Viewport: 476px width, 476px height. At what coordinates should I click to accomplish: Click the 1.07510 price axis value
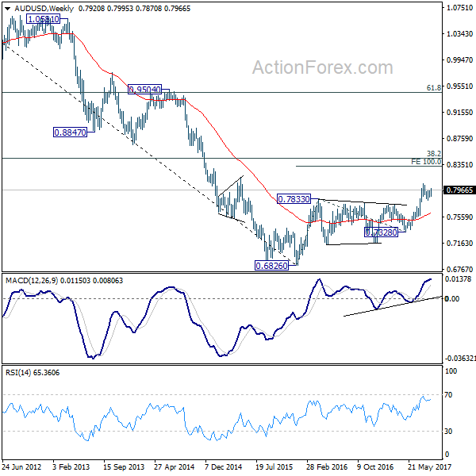(459, 8)
